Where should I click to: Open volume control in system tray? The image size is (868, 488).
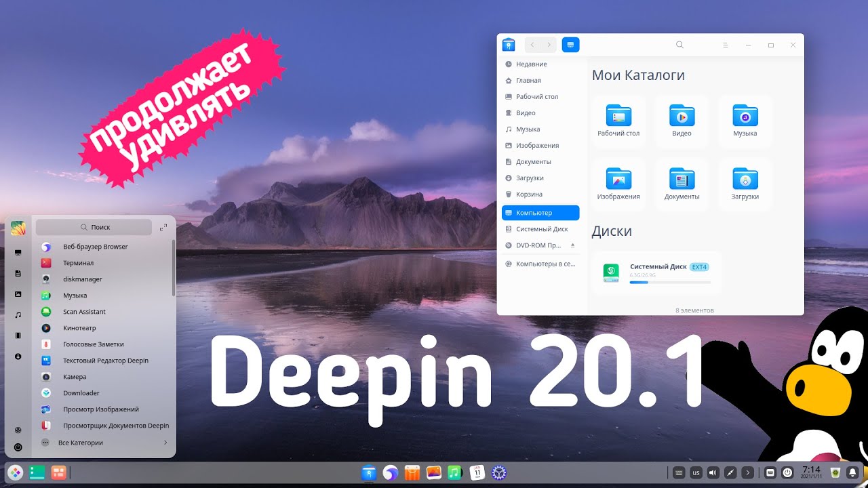[713, 472]
